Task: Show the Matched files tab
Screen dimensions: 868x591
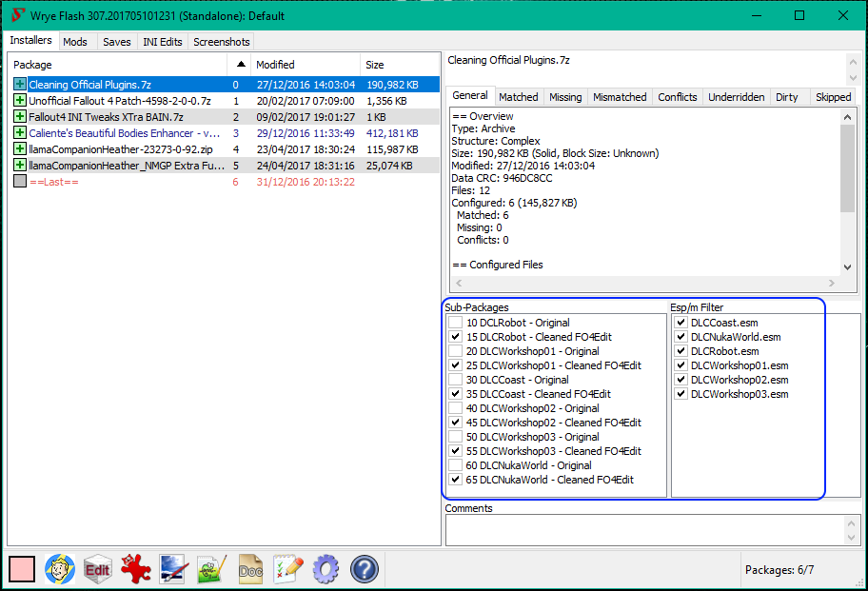Action: coord(519,97)
